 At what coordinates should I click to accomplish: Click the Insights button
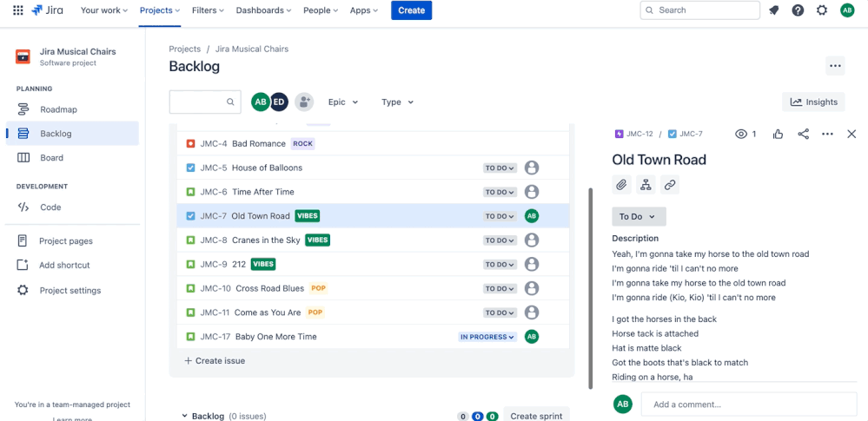click(x=813, y=102)
